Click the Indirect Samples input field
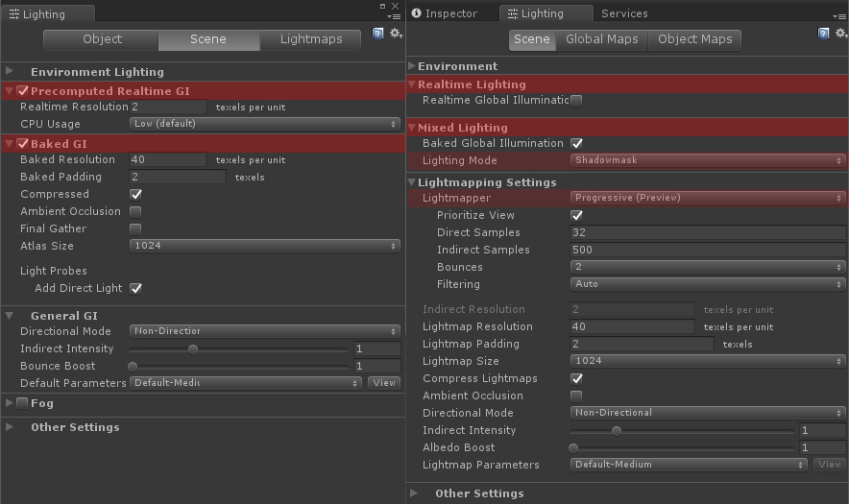 pos(708,250)
